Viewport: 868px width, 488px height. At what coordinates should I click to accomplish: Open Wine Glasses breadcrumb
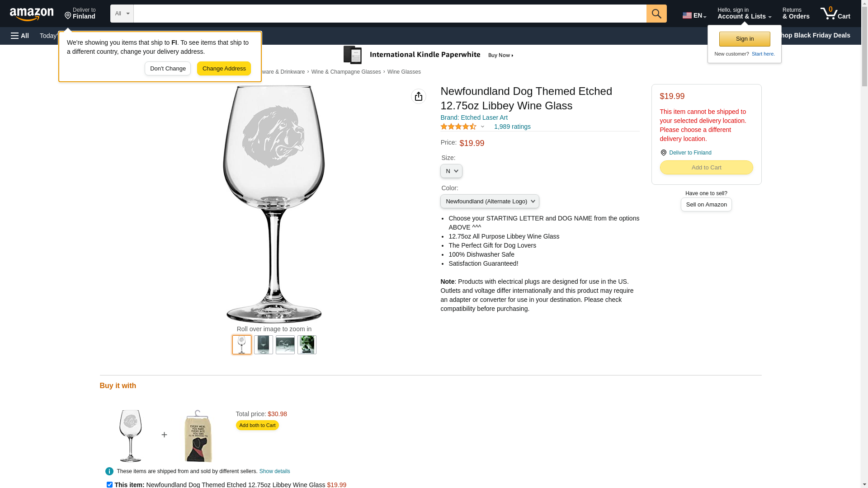point(404,72)
